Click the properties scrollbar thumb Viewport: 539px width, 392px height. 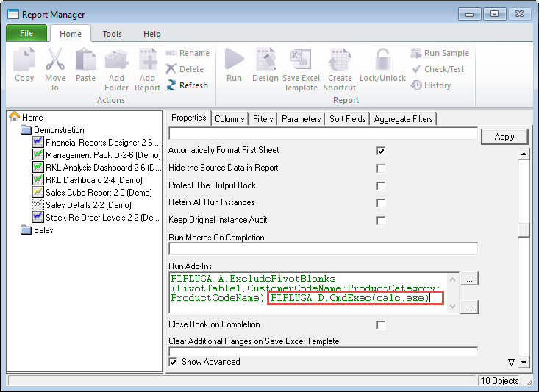coord(524,229)
